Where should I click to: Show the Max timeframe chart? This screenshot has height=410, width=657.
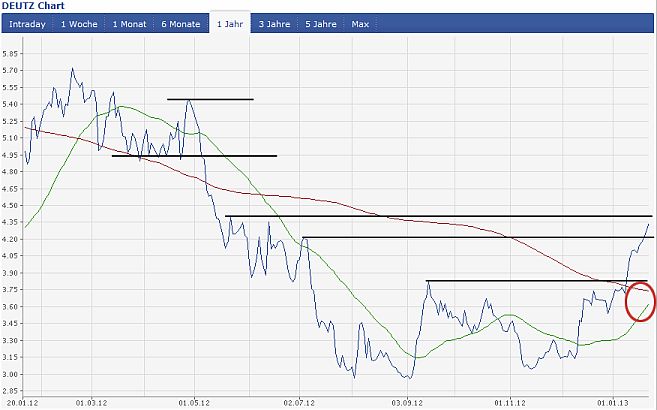pos(360,24)
